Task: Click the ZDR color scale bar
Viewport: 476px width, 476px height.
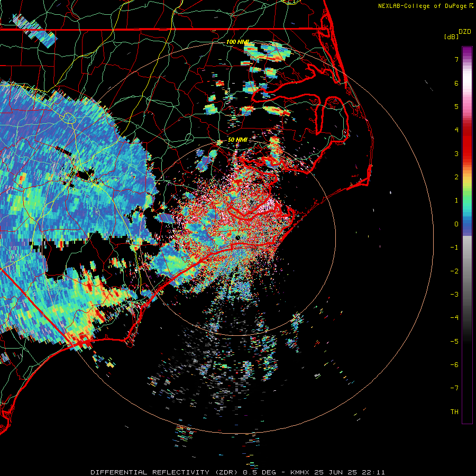Action: coord(467,235)
